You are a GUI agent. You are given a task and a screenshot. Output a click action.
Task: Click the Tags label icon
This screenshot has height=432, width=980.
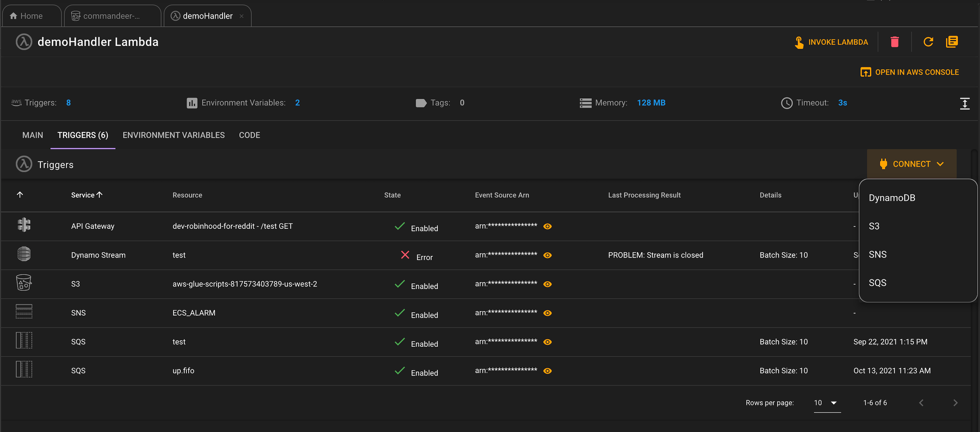click(x=421, y=103)
